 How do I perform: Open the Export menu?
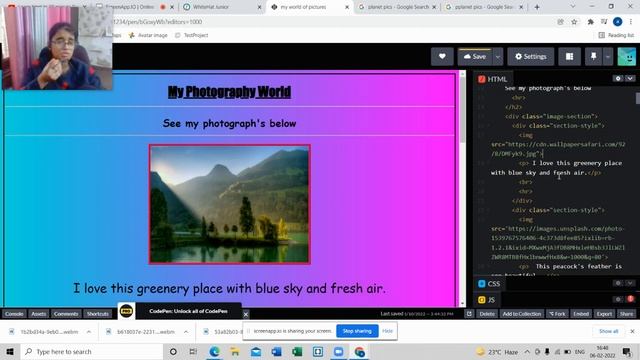point(604,314)
